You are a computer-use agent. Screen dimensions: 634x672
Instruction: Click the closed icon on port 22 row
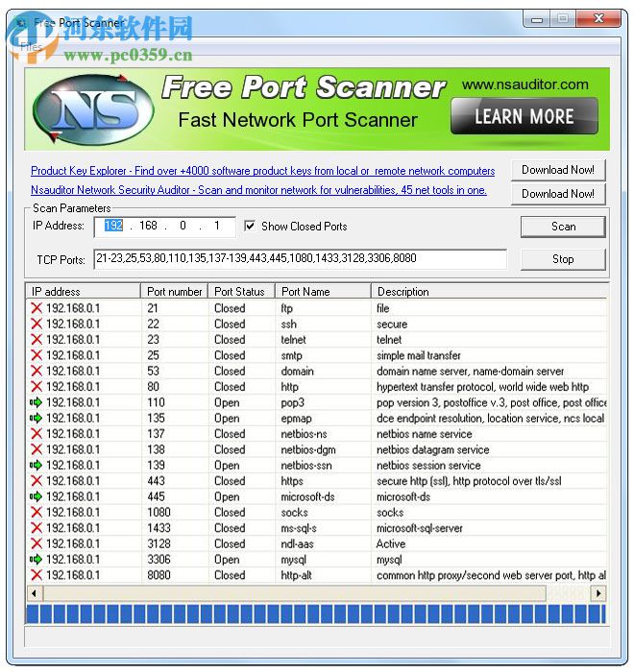(37, 324)
